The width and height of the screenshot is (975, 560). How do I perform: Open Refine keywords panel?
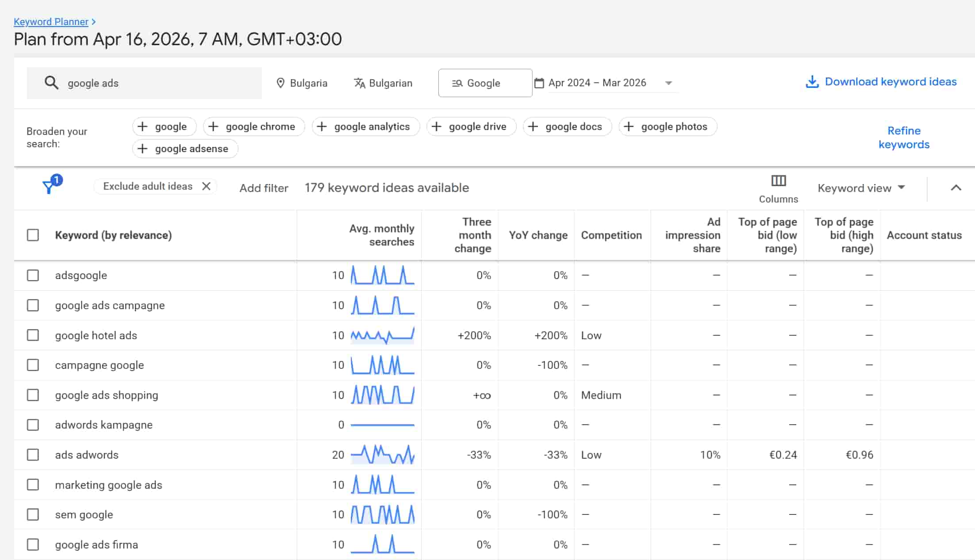(904, 138)
